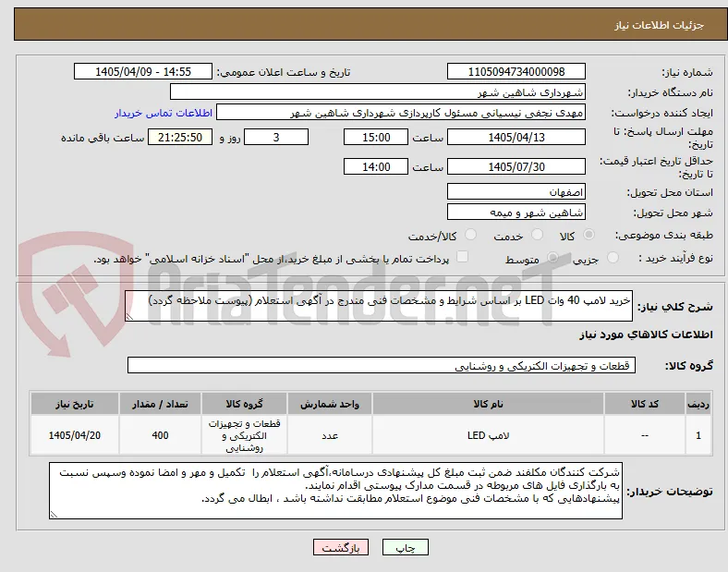Click row number 1 cell
Viewport: 728px width, 572px height.
tap(698, 435)
